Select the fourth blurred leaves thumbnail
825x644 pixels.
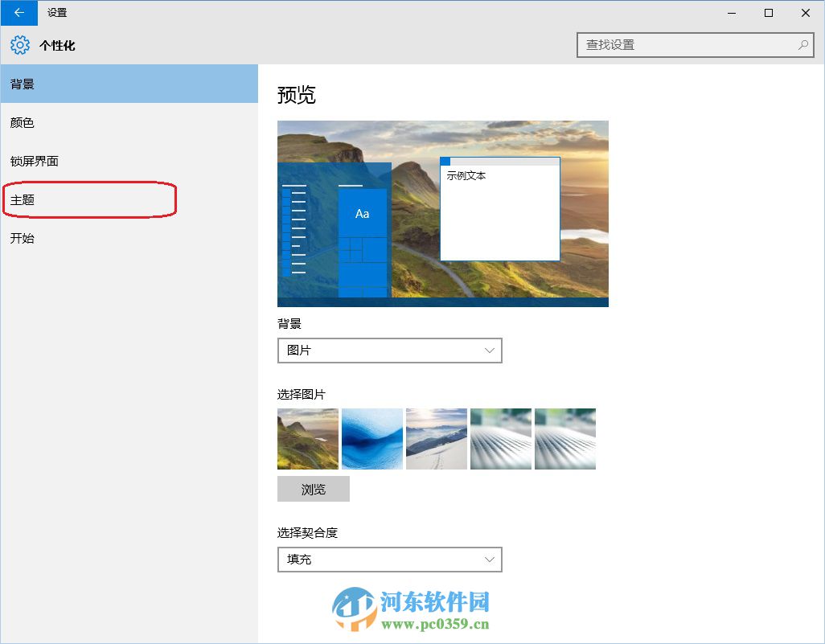click(500, 438)
